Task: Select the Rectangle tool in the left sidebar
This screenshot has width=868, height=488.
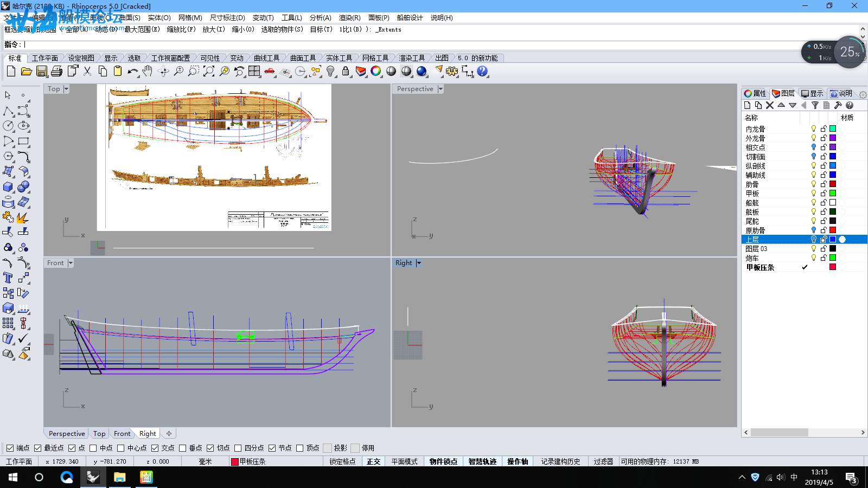Action: 23,142
